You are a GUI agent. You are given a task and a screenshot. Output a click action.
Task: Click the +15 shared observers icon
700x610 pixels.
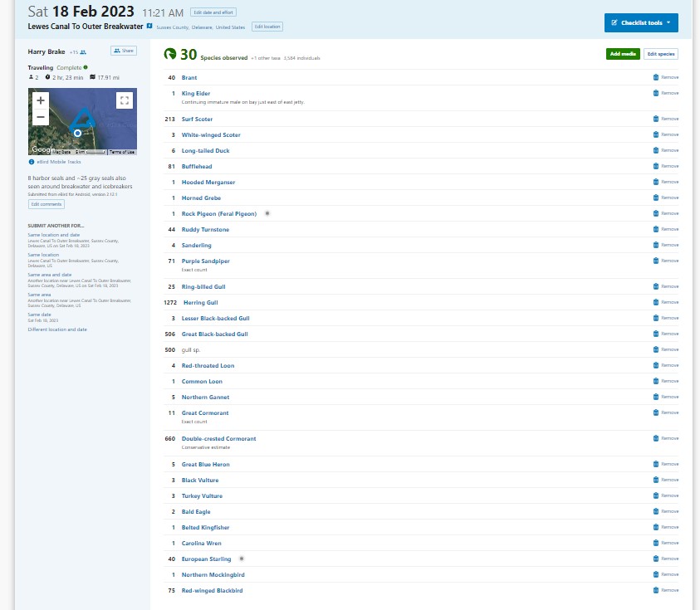(82, 51)
